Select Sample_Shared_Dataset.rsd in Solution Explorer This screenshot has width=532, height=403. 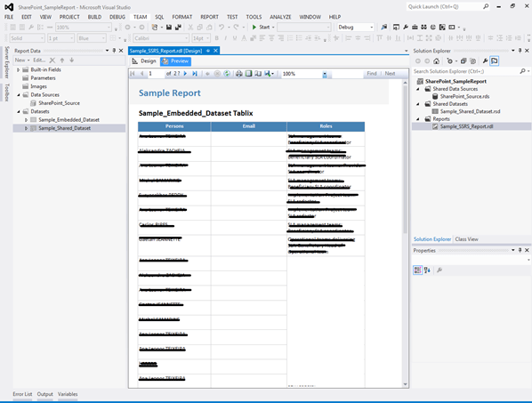(x=470, y=111)
